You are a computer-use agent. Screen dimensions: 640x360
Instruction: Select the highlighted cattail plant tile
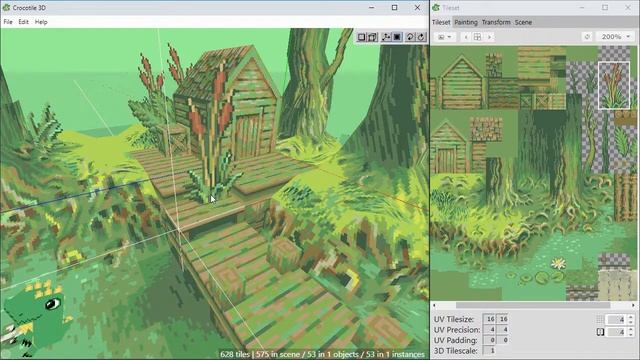[x=614, y=86]
